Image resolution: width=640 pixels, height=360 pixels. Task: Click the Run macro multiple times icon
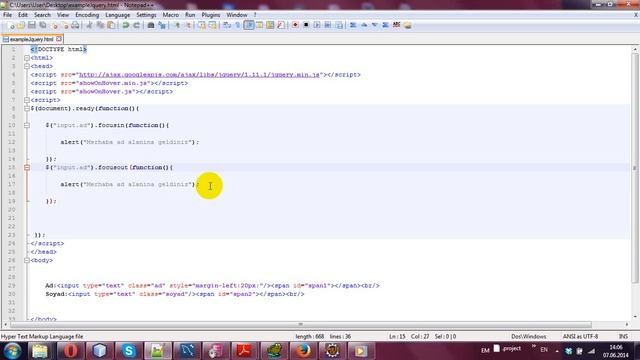click(x=328, y=25)
